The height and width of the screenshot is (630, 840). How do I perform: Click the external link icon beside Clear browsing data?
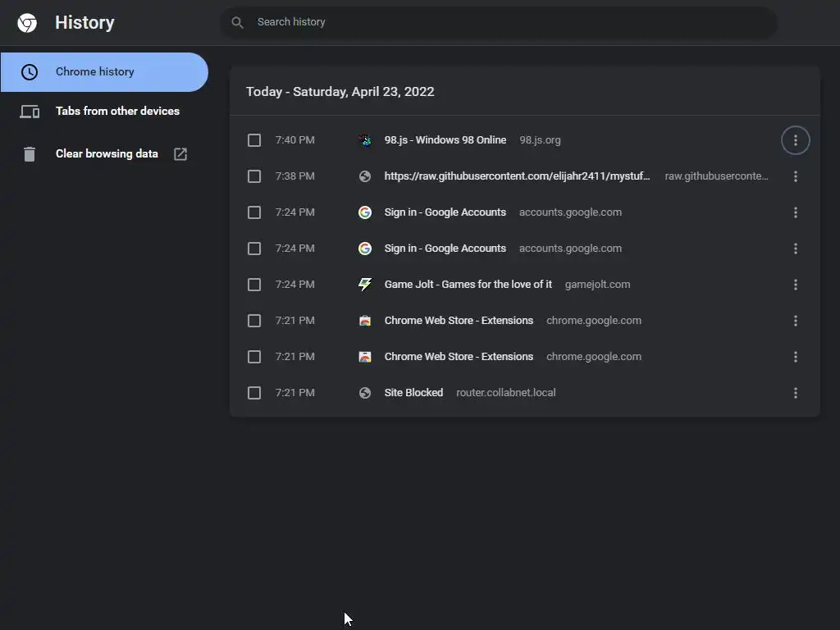(x=180, y=154)
